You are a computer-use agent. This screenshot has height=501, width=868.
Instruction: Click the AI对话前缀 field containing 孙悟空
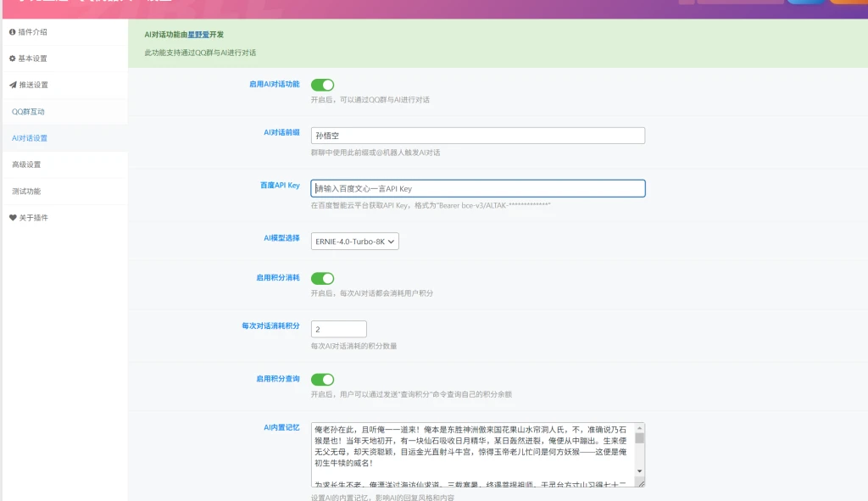click(477, 136)
